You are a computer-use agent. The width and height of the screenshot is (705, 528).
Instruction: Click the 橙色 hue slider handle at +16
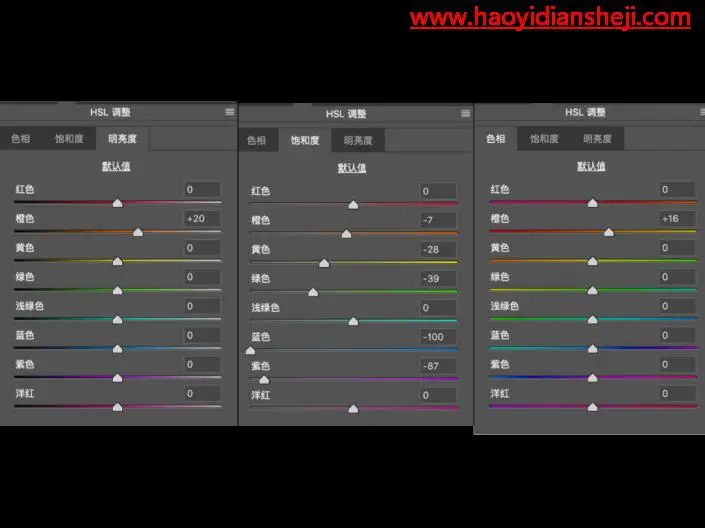[609, 232]
